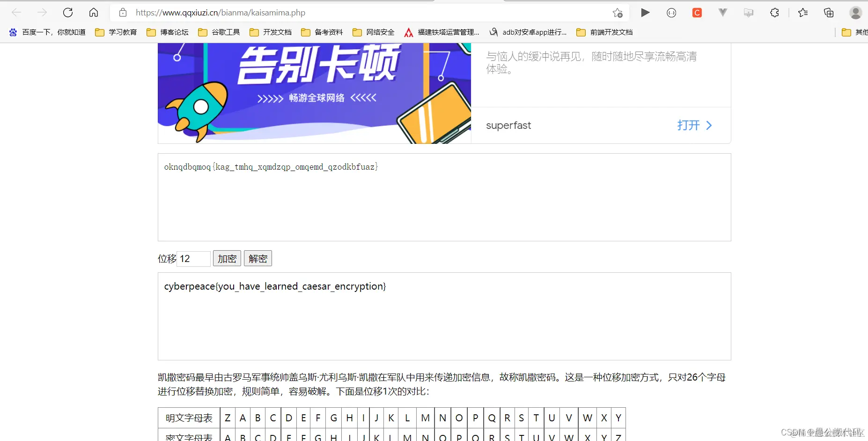Open the CSDN extension icon
Image resolution: width=868 pixels, height=441 pixels.
pyautogui.click(x=697, y=13)
